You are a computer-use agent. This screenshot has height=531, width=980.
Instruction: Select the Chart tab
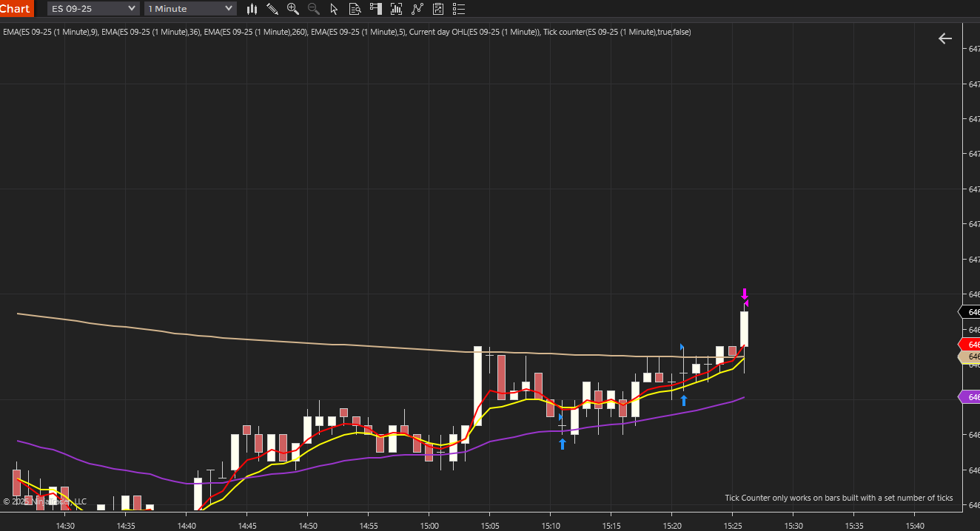(x=16, y=8)
